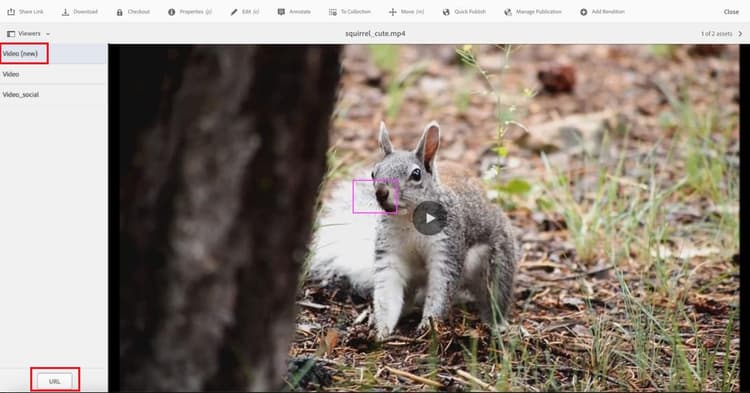750x393 pixels.
Task: Click the Edit pencil action
Action: 245,11
